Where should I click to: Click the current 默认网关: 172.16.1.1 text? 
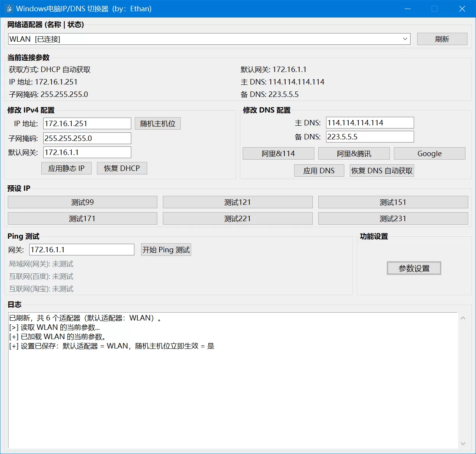pos(273,69)
